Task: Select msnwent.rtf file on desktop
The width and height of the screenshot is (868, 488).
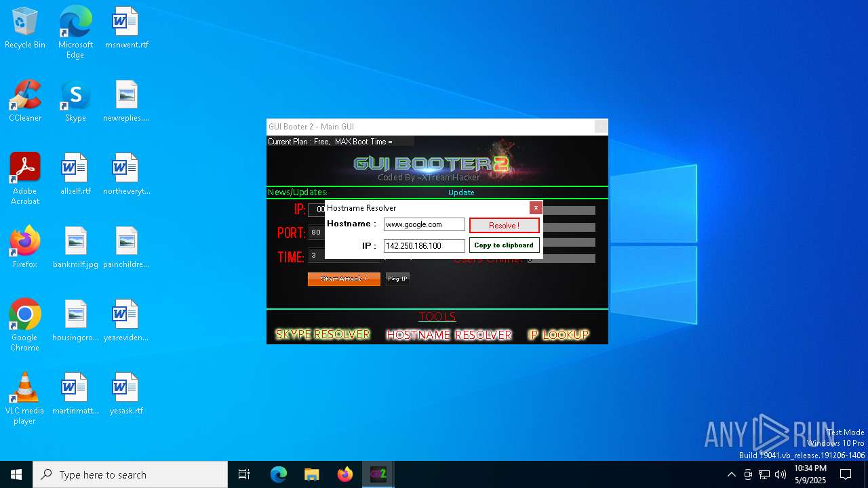Action: 126,28
